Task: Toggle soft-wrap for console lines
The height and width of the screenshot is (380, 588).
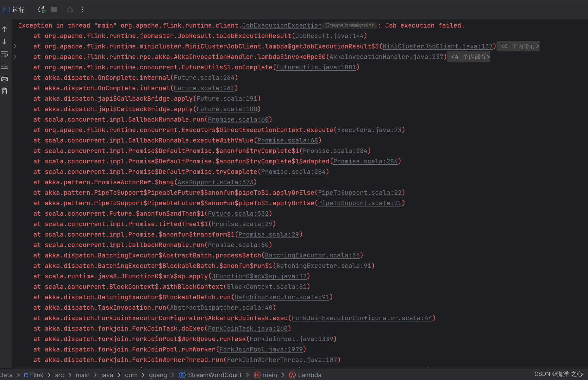Action: pos(4,54)
